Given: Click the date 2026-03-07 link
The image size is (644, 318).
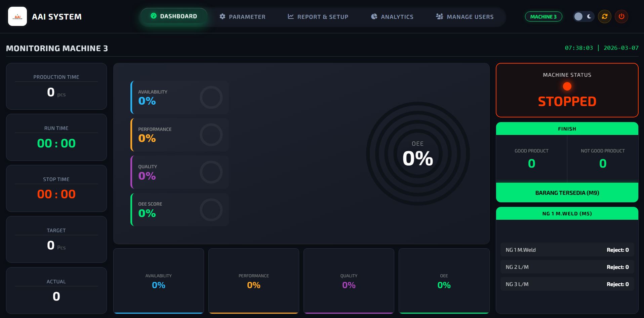Looking at the screenshot, I should 620,48.
